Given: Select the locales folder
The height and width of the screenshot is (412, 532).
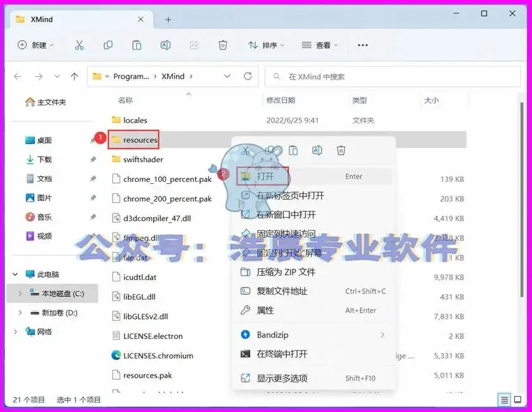Looking at the screenshot, I should [130, 120].
